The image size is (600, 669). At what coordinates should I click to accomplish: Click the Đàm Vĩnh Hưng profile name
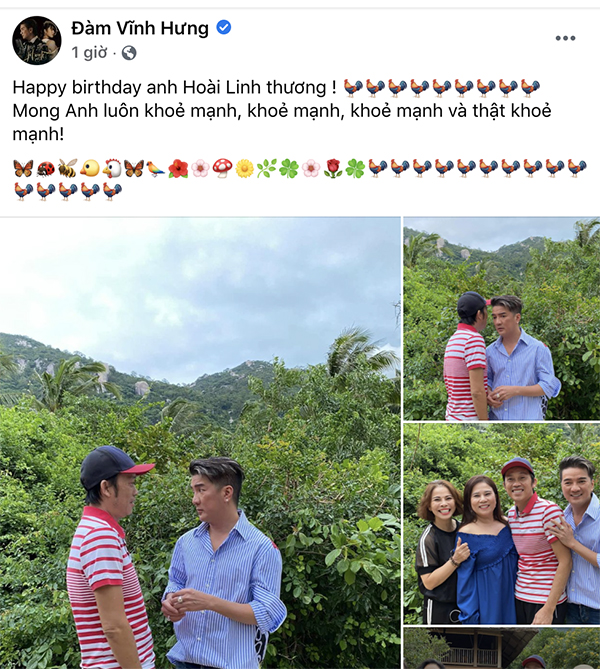click(140, 28)
